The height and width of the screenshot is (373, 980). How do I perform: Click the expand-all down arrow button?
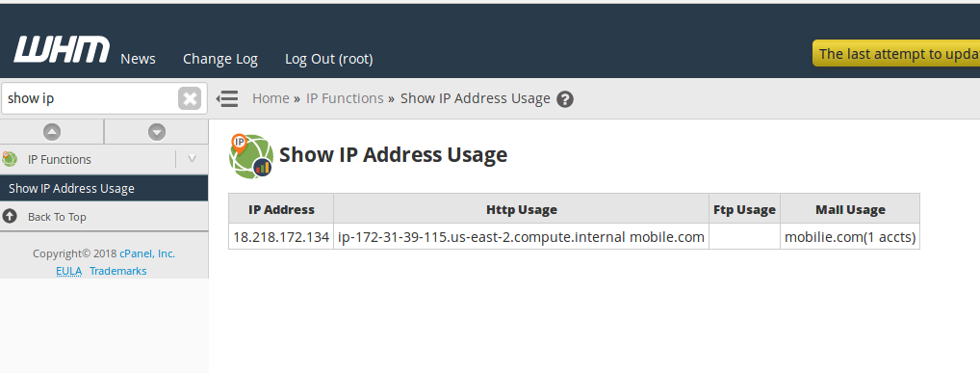pyautogui.click(x=157, y=132)
